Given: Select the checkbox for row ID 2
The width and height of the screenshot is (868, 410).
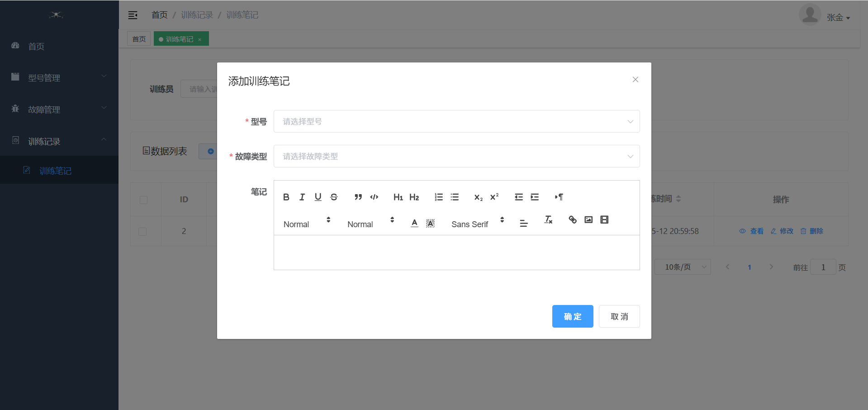Looking at the screenshot, I should pos(142,231).
